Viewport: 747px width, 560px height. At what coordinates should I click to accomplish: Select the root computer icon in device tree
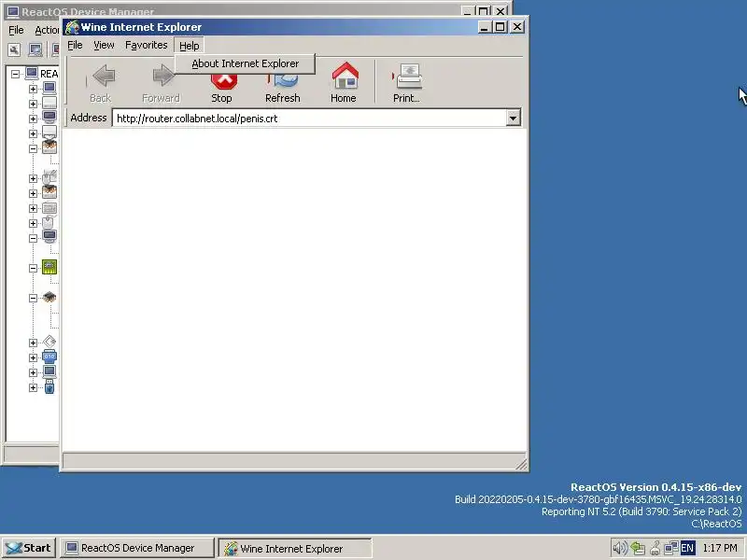click(32, 74)
